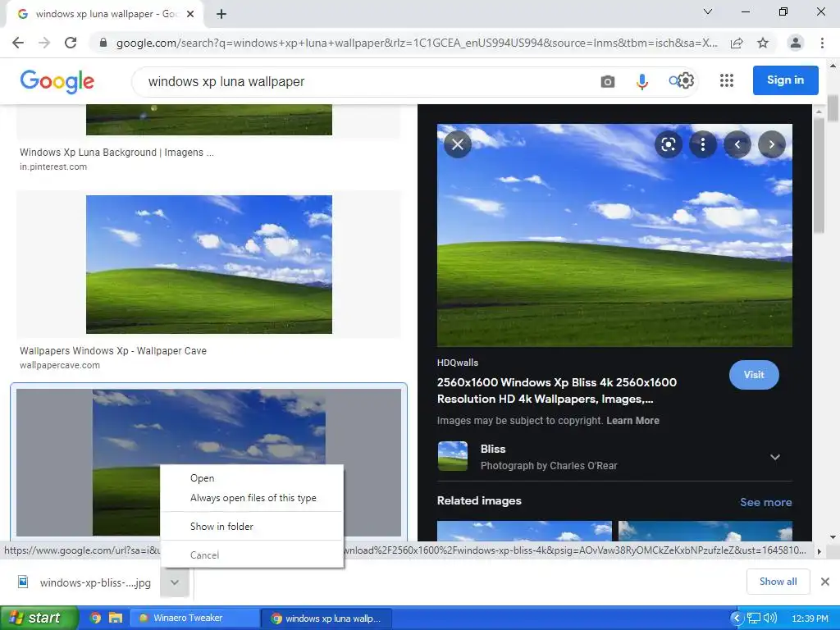840x630 pixels.
Task: Click the small Bliss thumbnail
Action: click(x=452, y=456)
